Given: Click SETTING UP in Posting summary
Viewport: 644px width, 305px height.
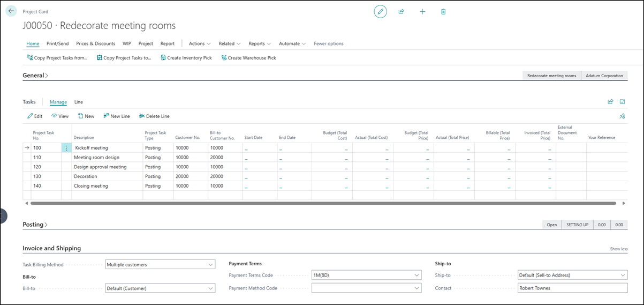Looking at the screenshot, I should pos(578,225).
